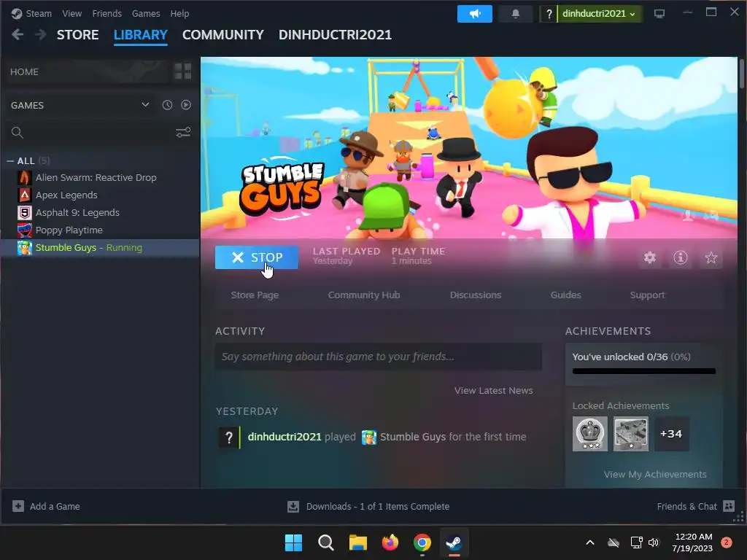The width and height of the screenshot is (747, 560).
Task: Select the LIBRARY tab
Action: coord(141,35)
